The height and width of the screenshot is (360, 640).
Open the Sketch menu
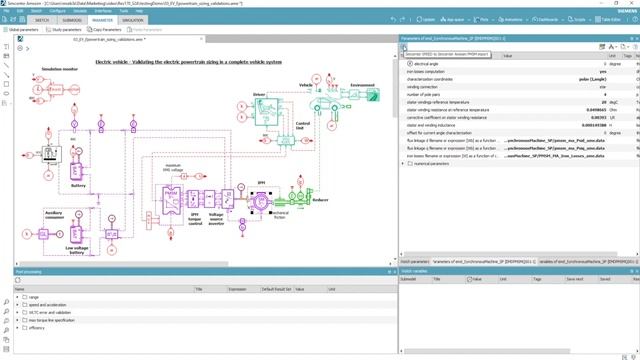36,11
